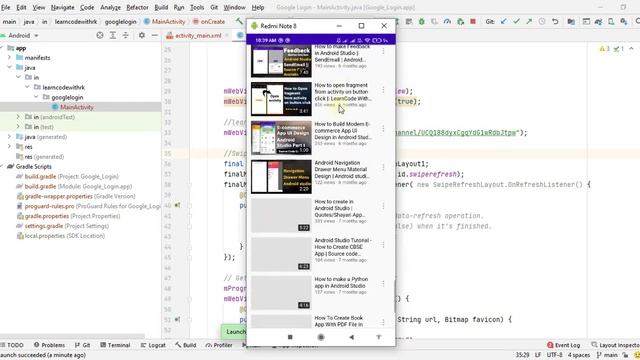Image resolution: width=640 pixels, height=360 pixels.
Task: Click Select Opened File target icon
Action: pyautogui.click(x=100, y=36)
